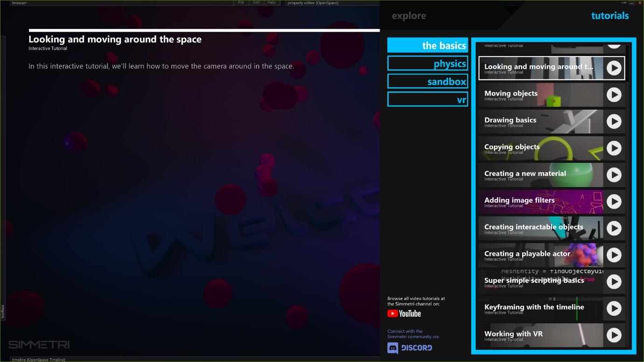Screen dimensions: 644x362
Task: Start Drawing basics tutorial via play icon
Action: click(x=614, y=121)
